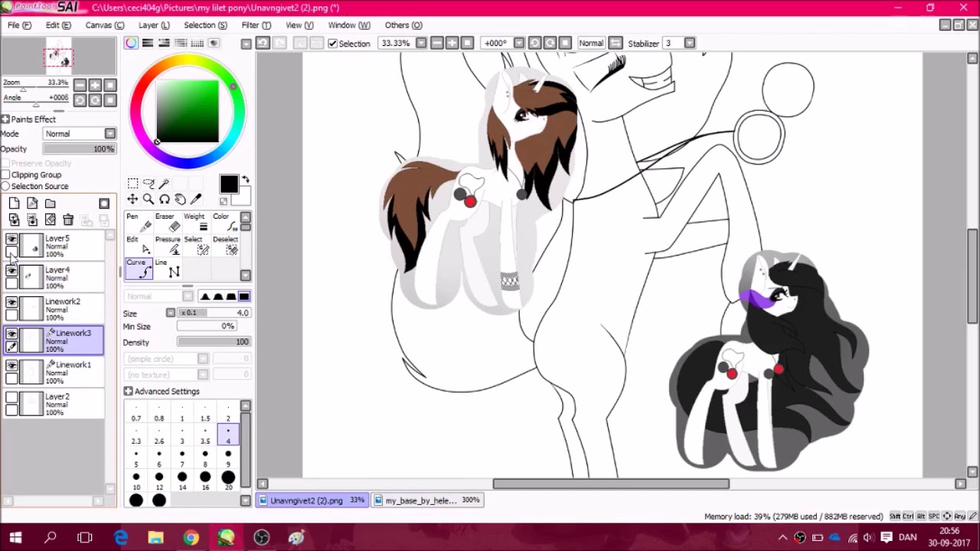Choose the Weight linework tool

pos(196,222)
